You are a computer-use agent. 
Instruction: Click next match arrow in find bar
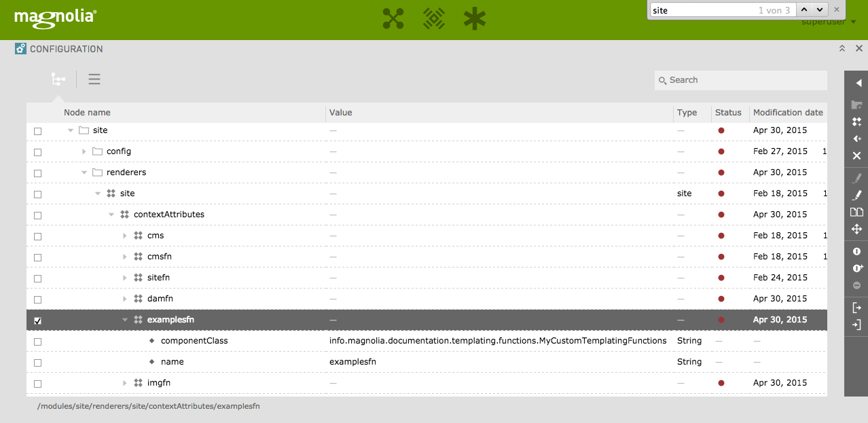click(x=819, y=10)
